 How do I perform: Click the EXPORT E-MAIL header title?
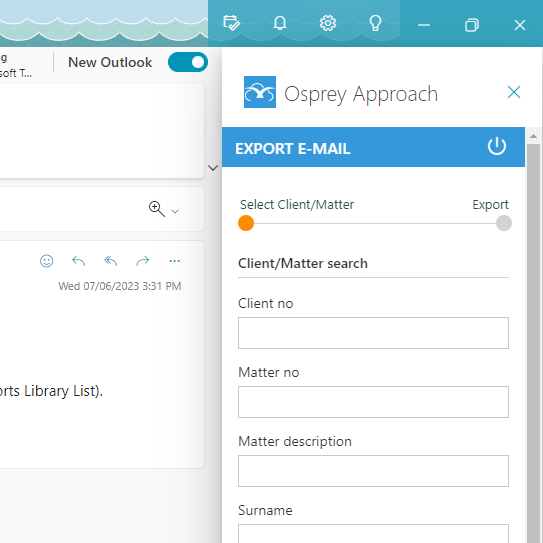(x=293, y=149)
